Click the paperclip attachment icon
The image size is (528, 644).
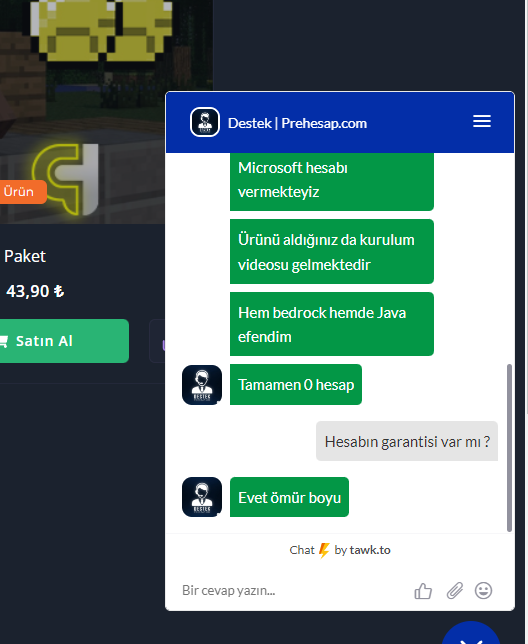(455, 591)
